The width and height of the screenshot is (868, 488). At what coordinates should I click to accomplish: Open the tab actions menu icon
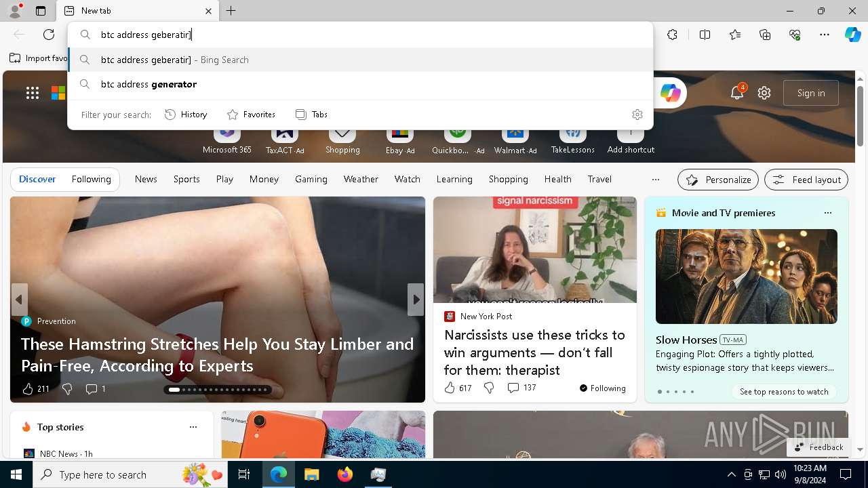click(x=41, y=11)
